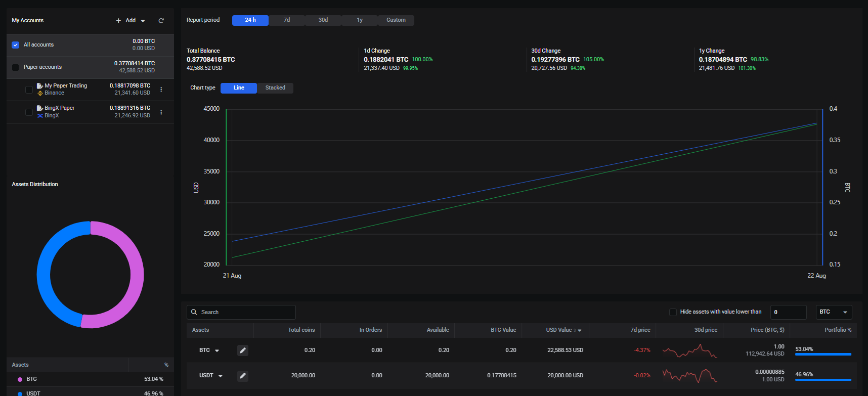868x396 pixels.
Task: Check the Paper accounts checkbox
Action: (x=15, y=67)
